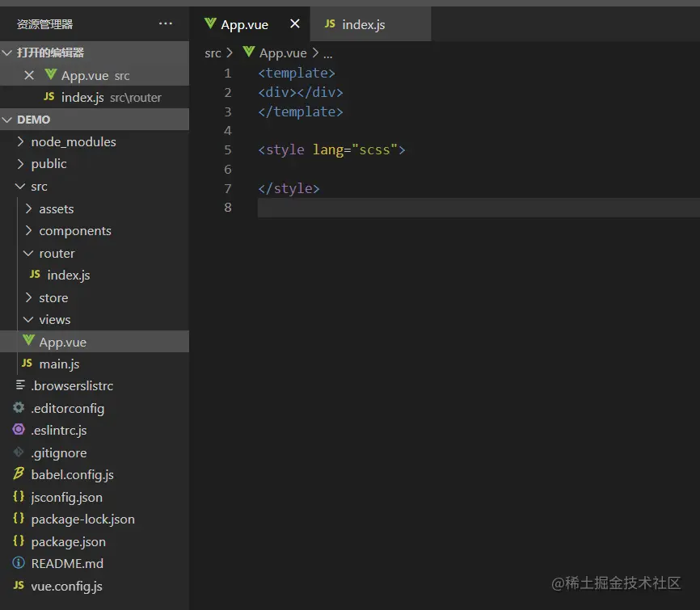The height and width of the screenshot is (610, 700).
Task: Close the App.vue editor tab
Action: coord(295,24)
